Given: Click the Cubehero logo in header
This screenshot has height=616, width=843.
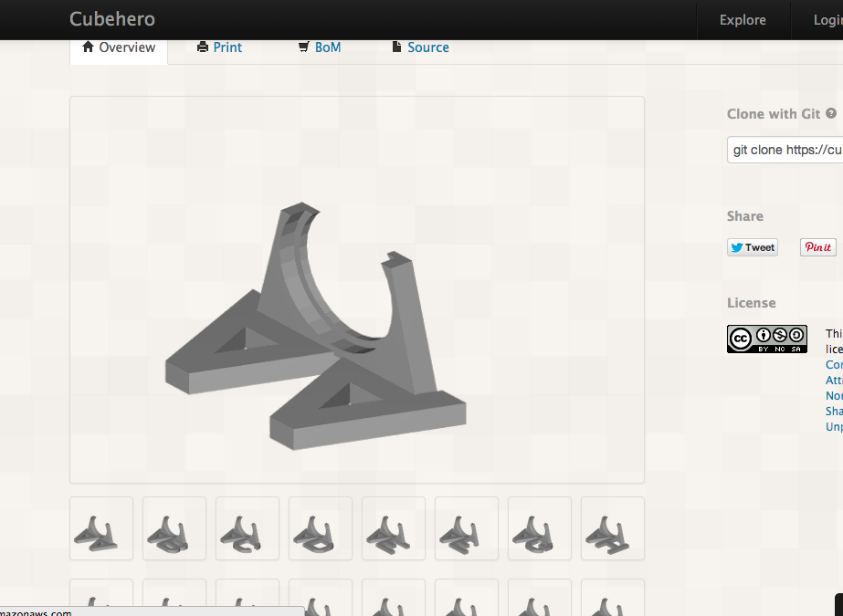Looking at the screenshot, I should coord(112,19).
